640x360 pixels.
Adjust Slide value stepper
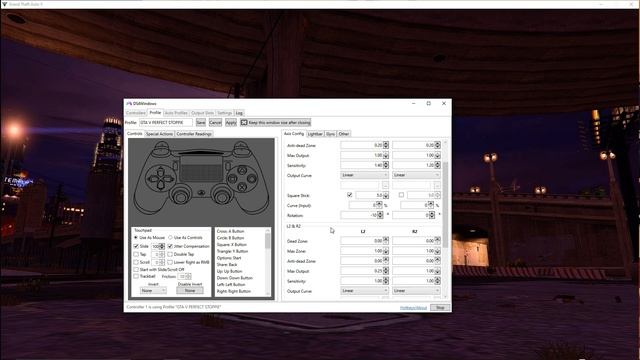(162, 247)
